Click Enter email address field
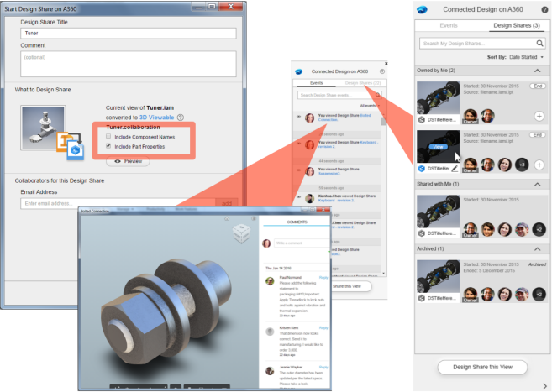 (x=118, y=203)
